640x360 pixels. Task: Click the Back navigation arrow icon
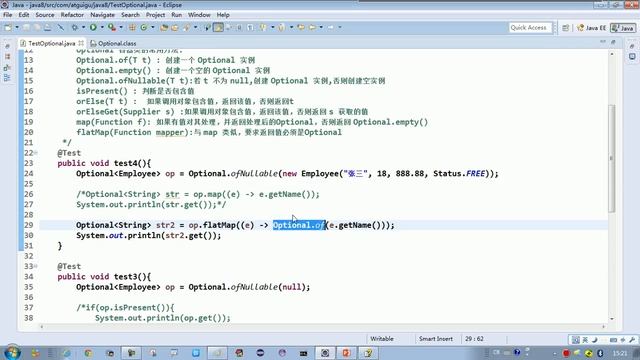pos(312,27)
